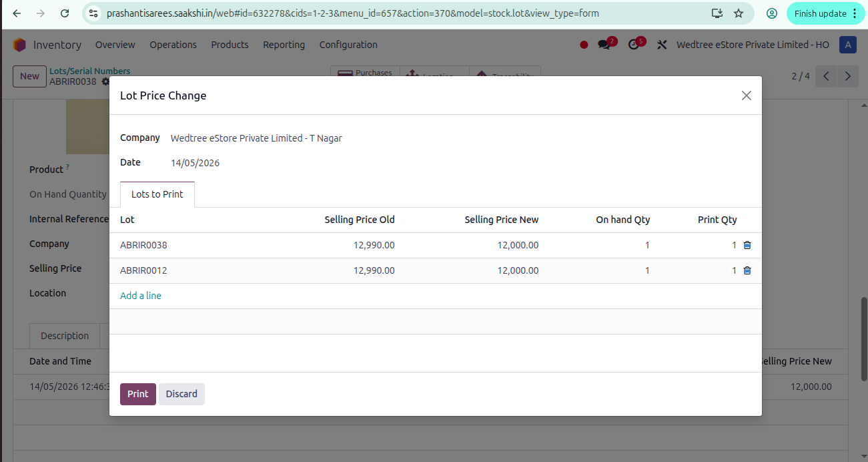Open the user avatar menu
Image resolution: width=868 pixels, height=462 pixels.
pyautogui.click(x=847, y=45)
